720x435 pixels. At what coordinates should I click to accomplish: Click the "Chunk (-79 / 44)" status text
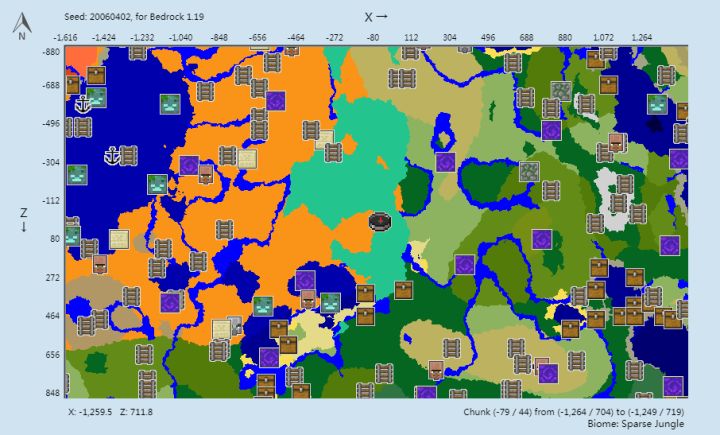pyautogui.click(x=498, y=412)
